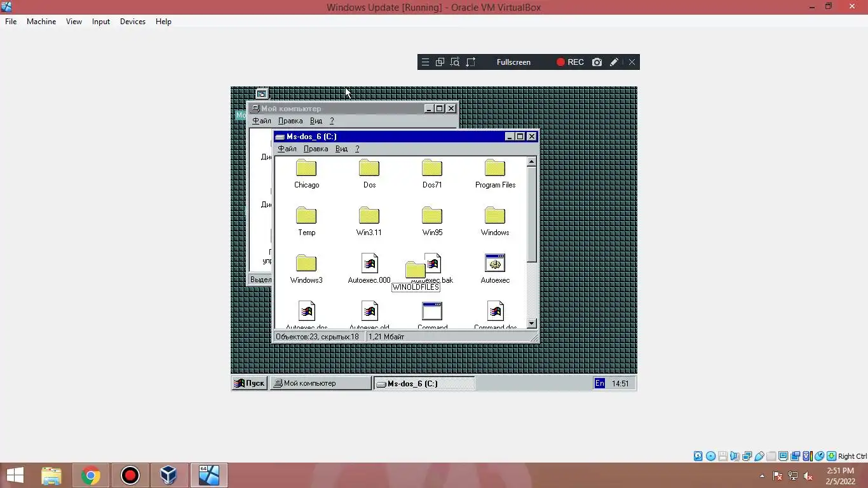Click the VirtualBox floppy drive status icon
Image resolution: width=868 pixels, height=488 pixels.
(722, 456)
